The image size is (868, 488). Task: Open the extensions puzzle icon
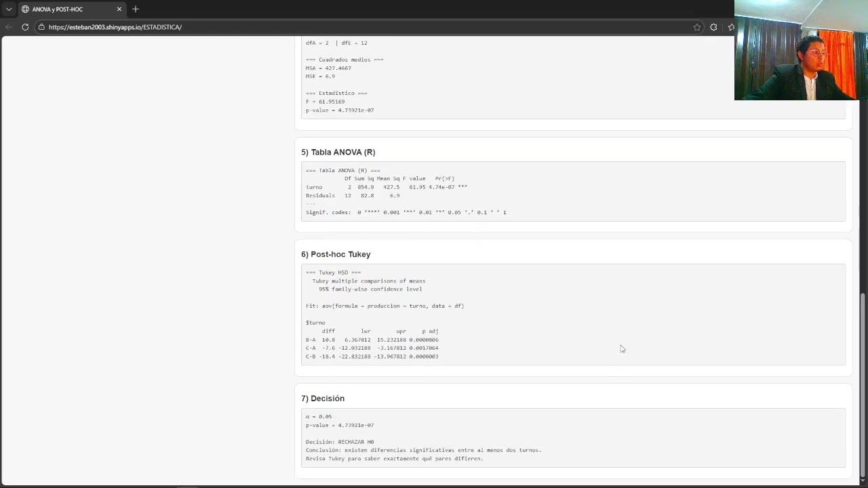[x=713, y=27]
